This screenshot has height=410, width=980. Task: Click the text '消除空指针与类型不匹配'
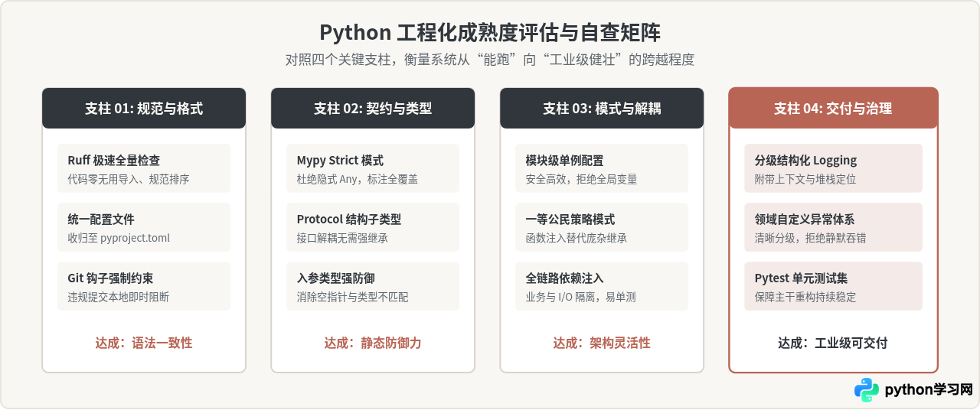[353, 297]
